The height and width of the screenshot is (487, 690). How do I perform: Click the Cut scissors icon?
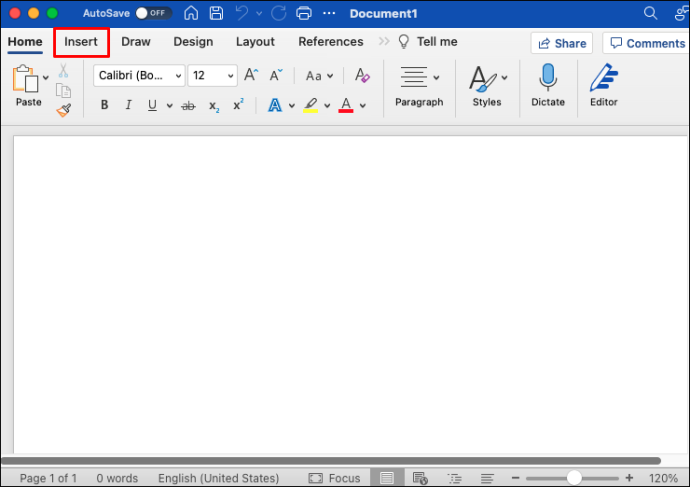63,70
